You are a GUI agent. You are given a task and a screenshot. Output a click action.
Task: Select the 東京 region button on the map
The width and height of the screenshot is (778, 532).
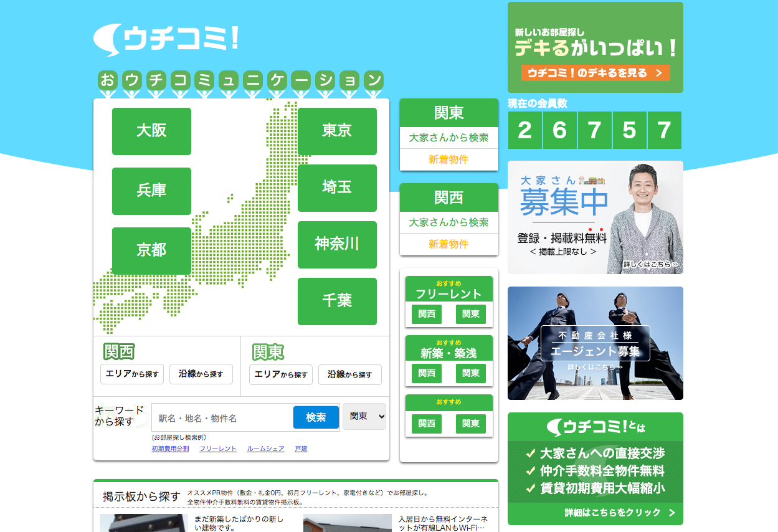(x=337, y=131)
